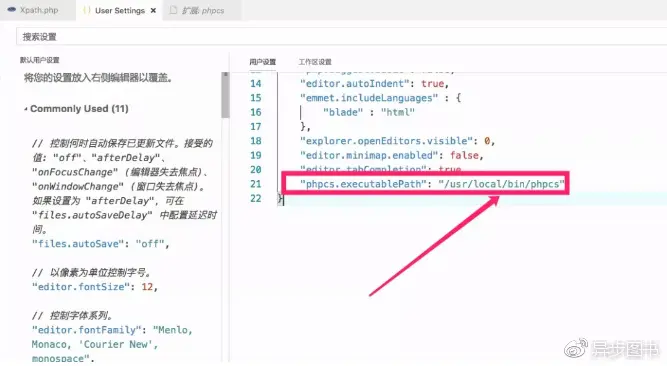Place cursor on phpcs.executablePath line

coord(432,184)
